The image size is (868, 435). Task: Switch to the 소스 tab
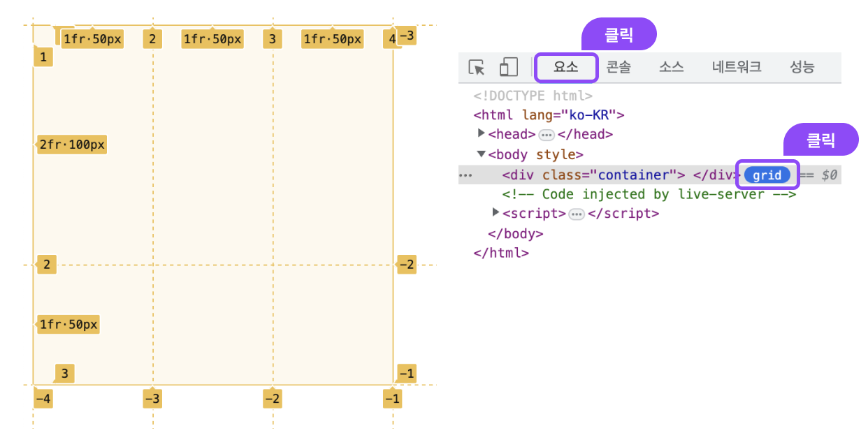tap(671, 67)
